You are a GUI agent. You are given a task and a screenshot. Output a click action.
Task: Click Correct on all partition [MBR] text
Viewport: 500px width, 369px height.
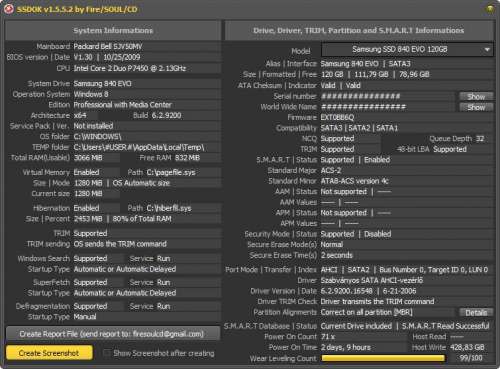coord(366,312)
